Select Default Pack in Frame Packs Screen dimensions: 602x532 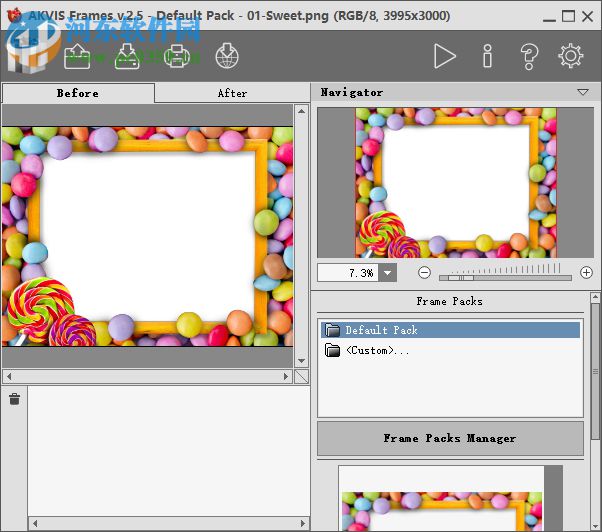[450, 330]
